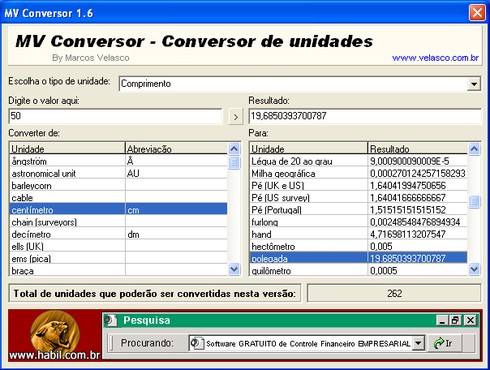Click the Para list scroll down arrow
The width and height of the screenshot is (490, 370).
pos(474,269)
